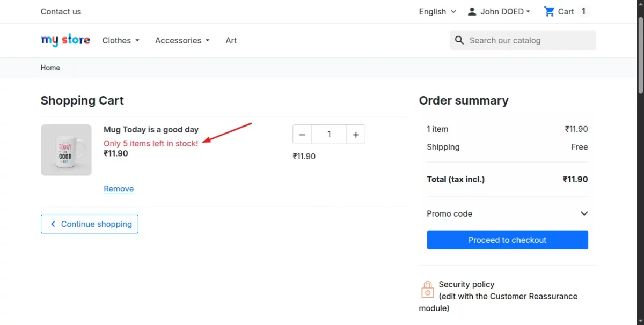Click the security policy padlock icon
The height and width of the screenshot is (325, 644).
click(427, 290)
